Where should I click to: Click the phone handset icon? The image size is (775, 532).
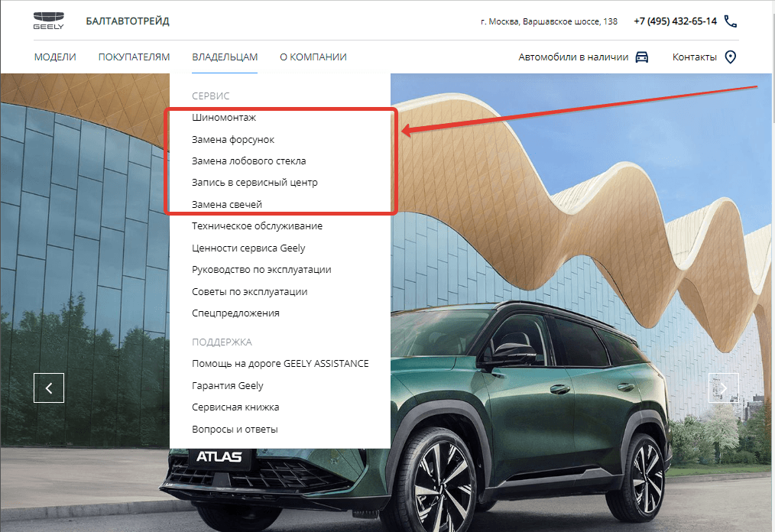tap(730, 21)
